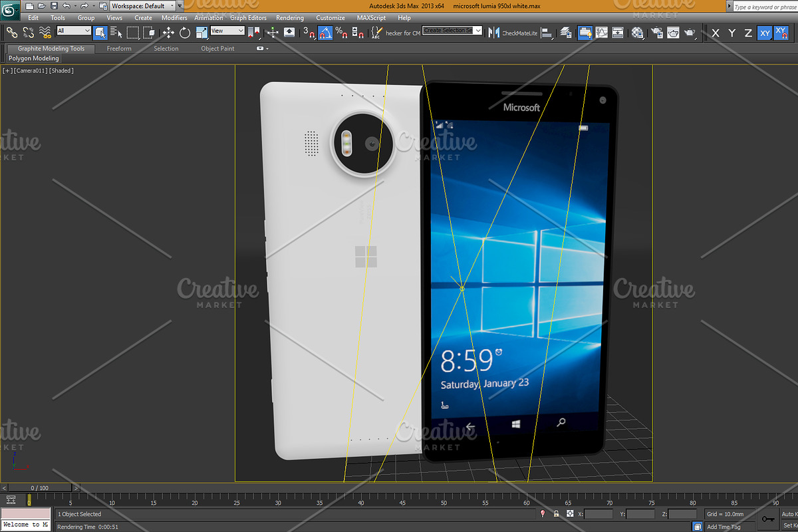Click the Align tool icon
The height and width of the screenshot is (532, 798).
pos(548,32)
